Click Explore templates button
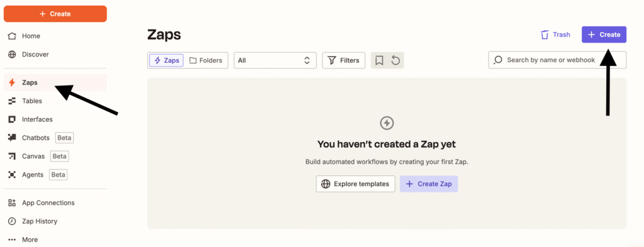Viewport: 644px width, 247px height. click(355, 184)
